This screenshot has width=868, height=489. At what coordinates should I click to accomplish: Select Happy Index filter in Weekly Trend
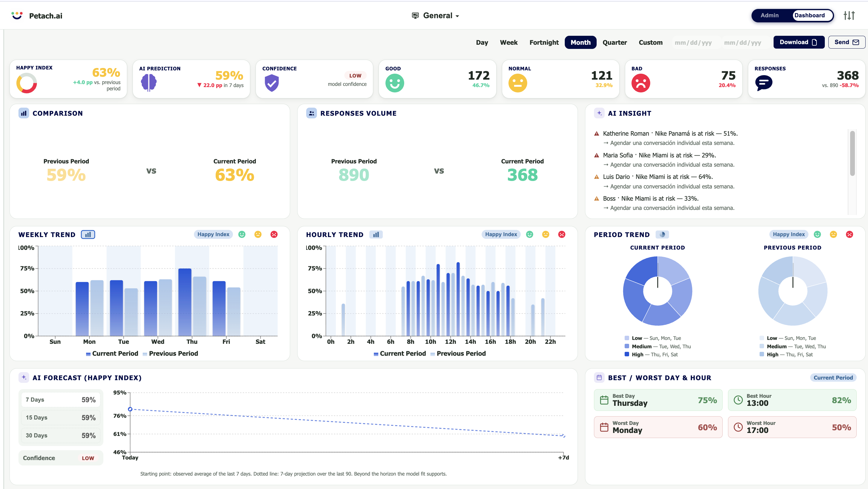point(213,234)
